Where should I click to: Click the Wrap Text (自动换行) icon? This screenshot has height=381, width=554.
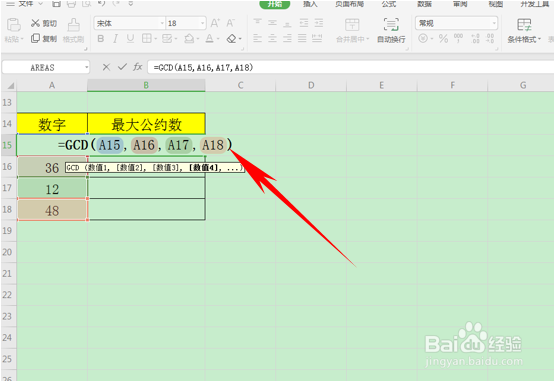(x=391, y=25)
